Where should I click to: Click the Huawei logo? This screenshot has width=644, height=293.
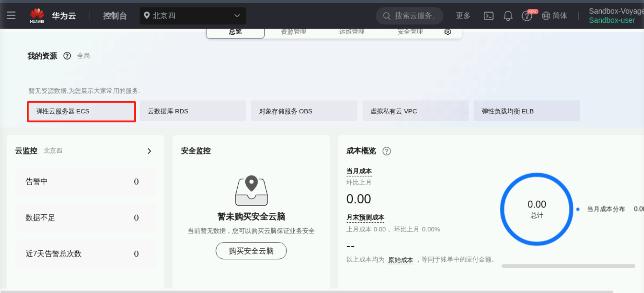pyautogui.click(x=37, y=16)
